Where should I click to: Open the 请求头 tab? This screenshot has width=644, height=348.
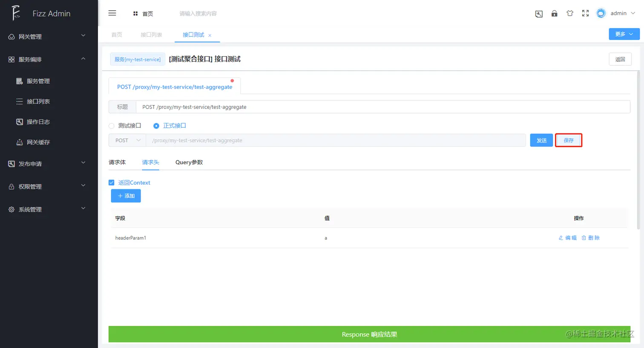150,163
